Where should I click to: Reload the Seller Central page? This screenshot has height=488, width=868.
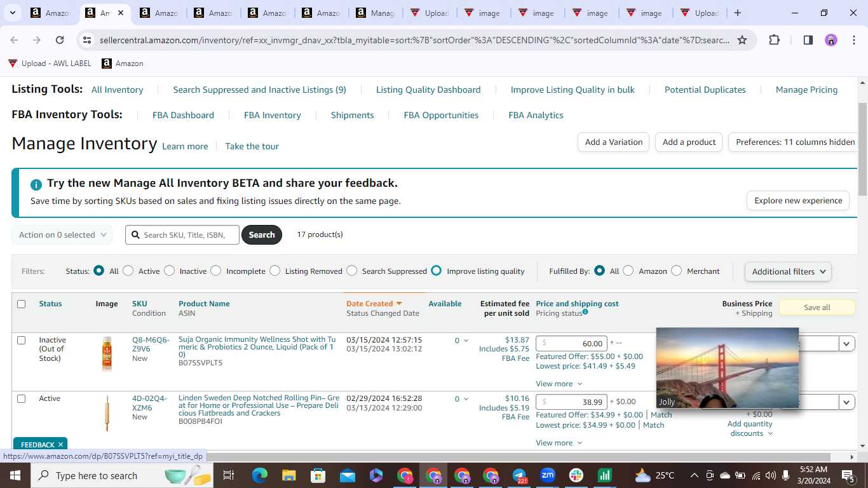coord(60,40)
